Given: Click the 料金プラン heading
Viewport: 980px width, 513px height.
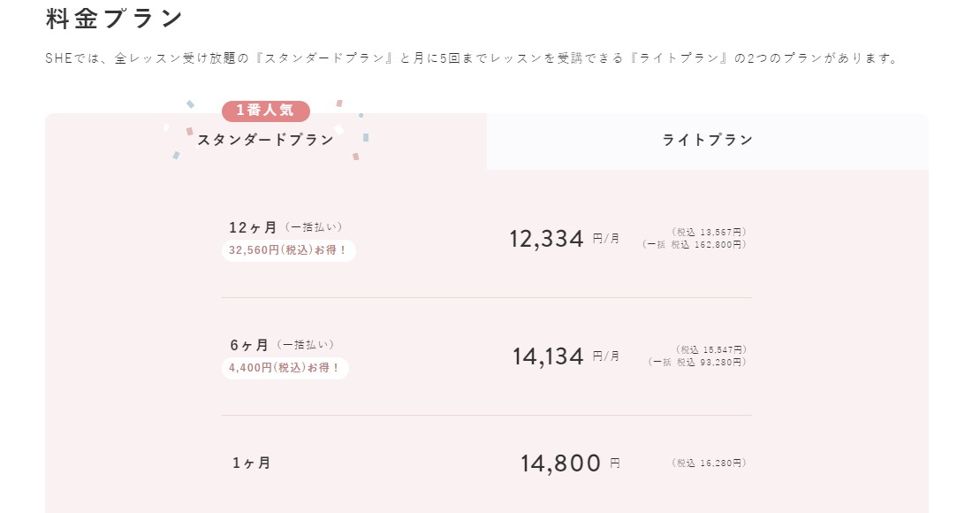Looking at the screenshot, I should [x=115, y=19].
